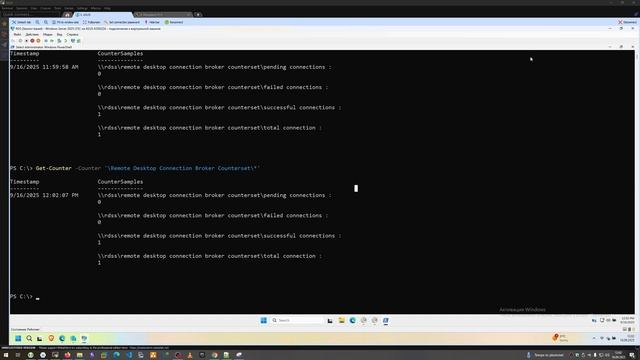This screenshot has width=640, height=360.
Task: Open MobaXterm Macros menu
Action: point(96,8)
